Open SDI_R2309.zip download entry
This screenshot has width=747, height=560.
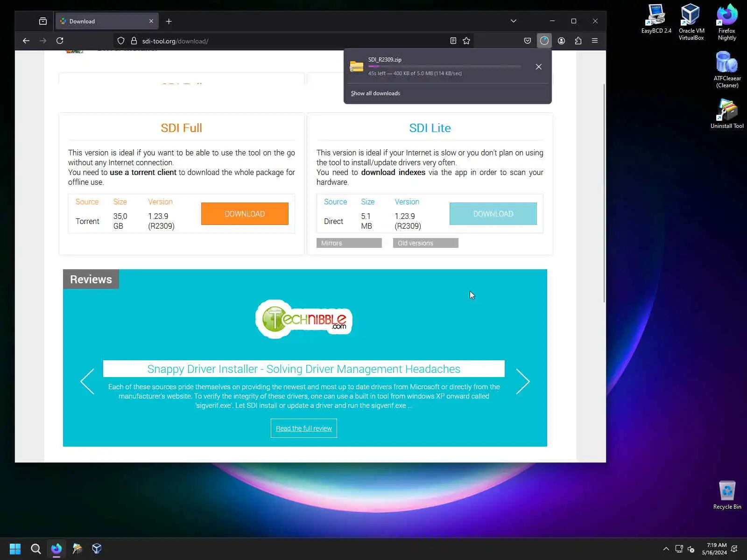coord(439,67)
